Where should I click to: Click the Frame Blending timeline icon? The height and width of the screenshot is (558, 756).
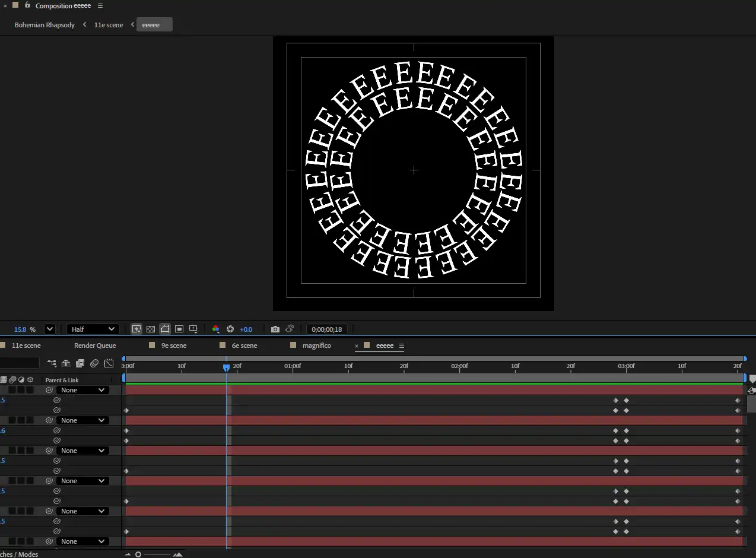pos(80,363)
